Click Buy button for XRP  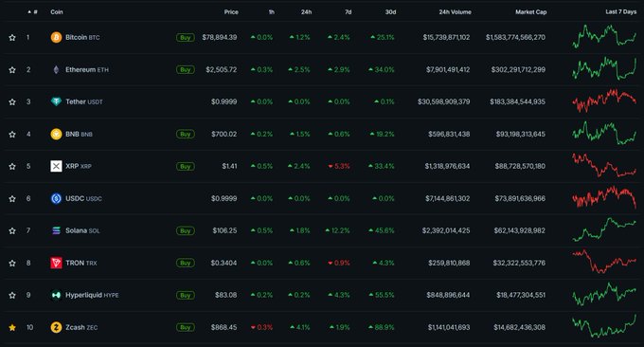[186, 166]
